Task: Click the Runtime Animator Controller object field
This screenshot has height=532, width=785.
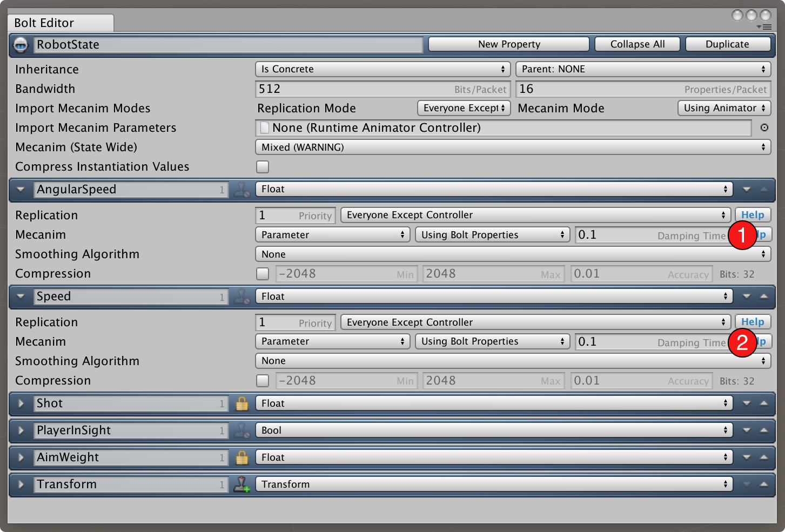Action: click(504, 128)
